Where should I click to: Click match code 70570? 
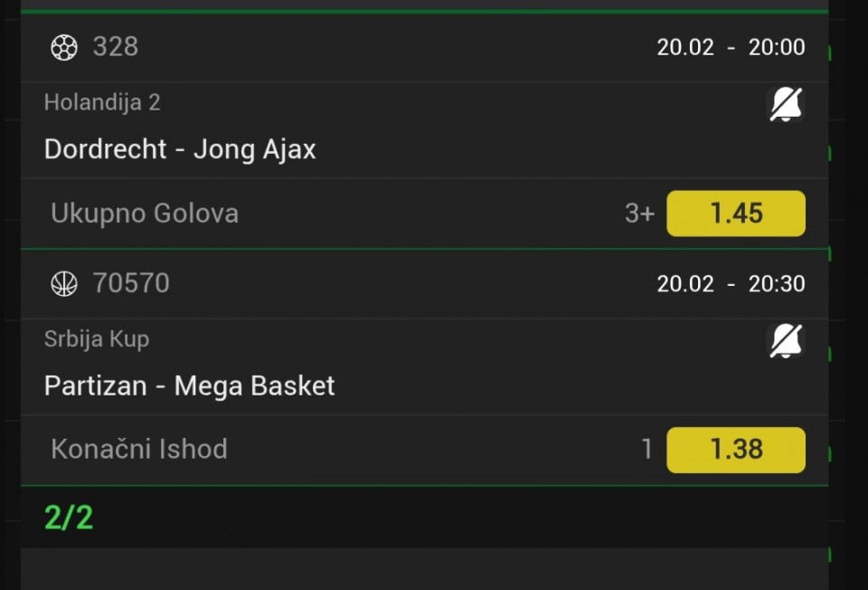pos(131,284)
